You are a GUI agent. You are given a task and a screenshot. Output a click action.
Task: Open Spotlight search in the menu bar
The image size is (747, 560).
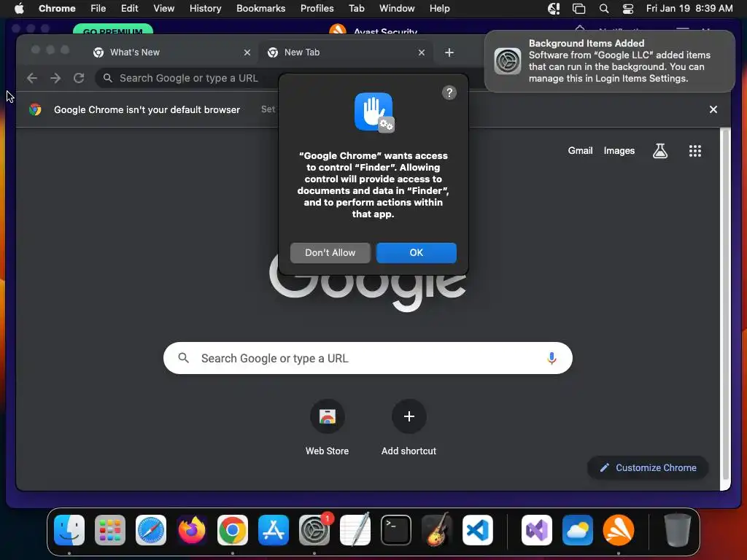coord(603,8)
